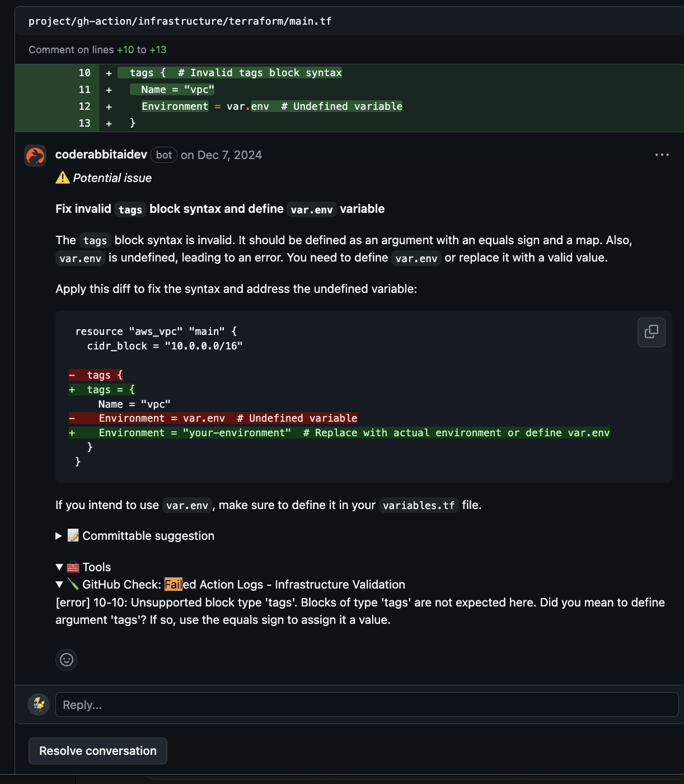This screenshot has height=784, width=684.
Task: Collapse the GitHub Check results section
Action: (x=59, y=584)
